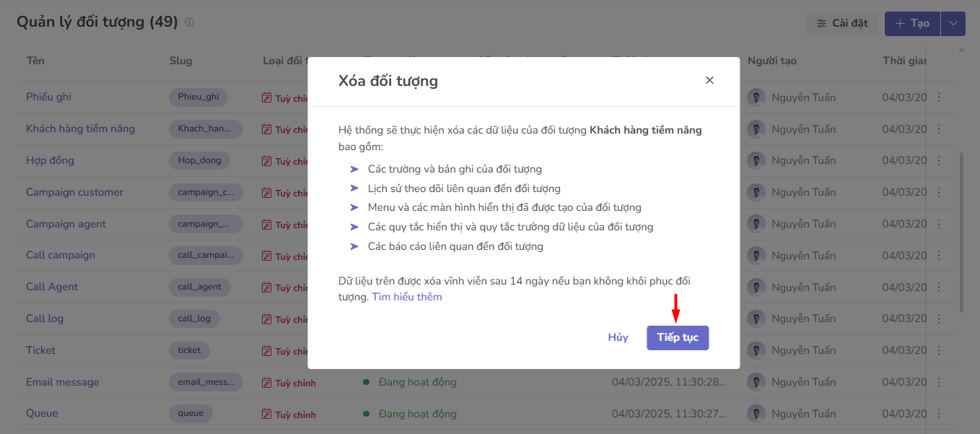Click the scroll-up arrow above the table scrollbar
Screen dimensions: 980x434
click(x=961, y=50)
